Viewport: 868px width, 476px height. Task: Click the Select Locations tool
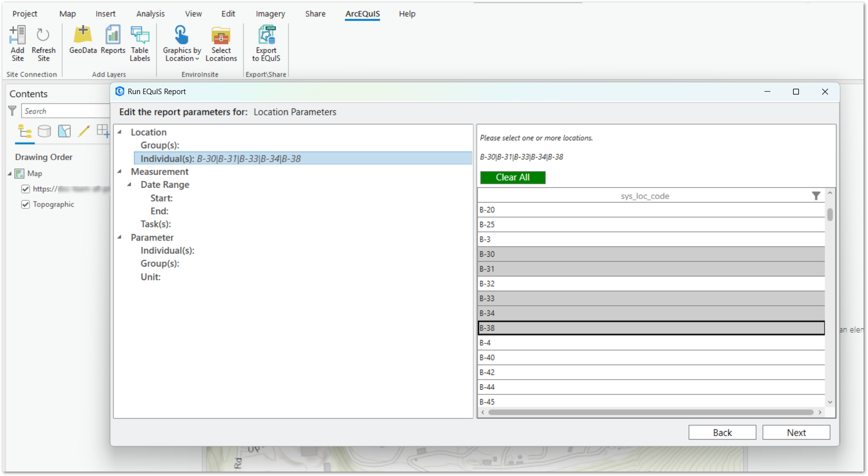[221, 43]
